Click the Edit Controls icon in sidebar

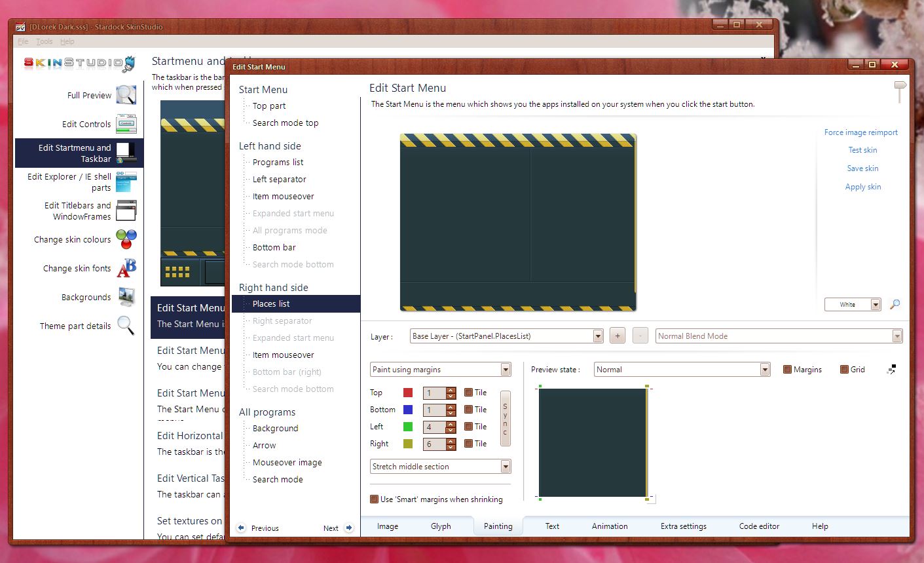[x=126, y=124]
